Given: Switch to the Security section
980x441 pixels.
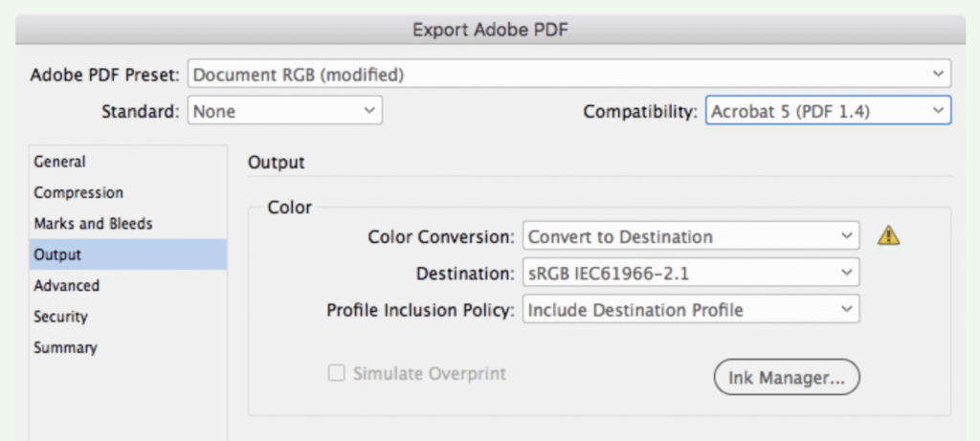Looking at the screenshot, I should tap(60, 317).
